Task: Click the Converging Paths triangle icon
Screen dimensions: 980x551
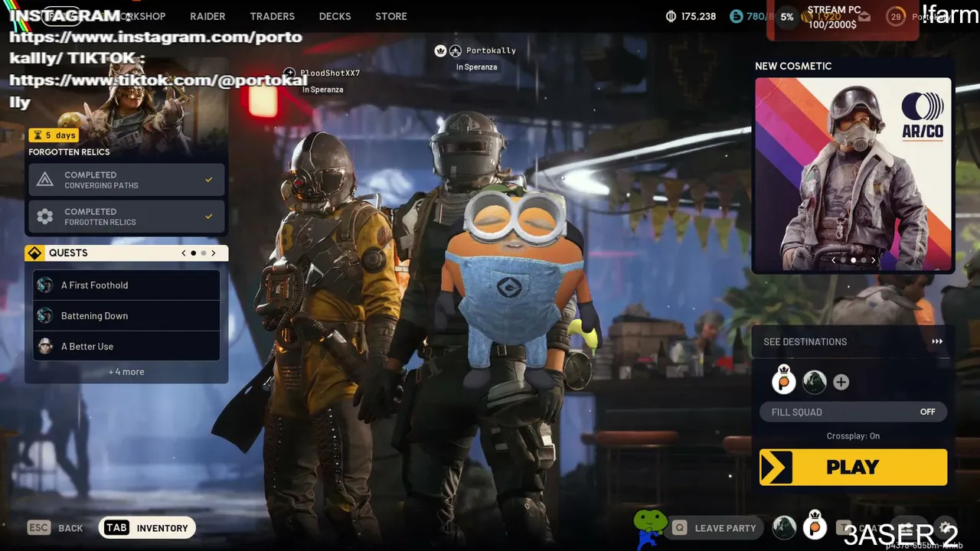Action: point(45,180)
